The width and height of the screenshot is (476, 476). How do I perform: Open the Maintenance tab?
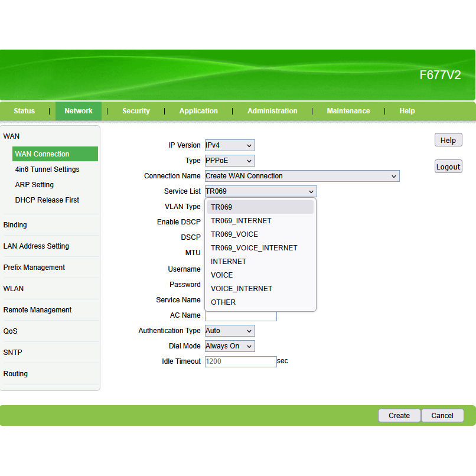[348, 111]
